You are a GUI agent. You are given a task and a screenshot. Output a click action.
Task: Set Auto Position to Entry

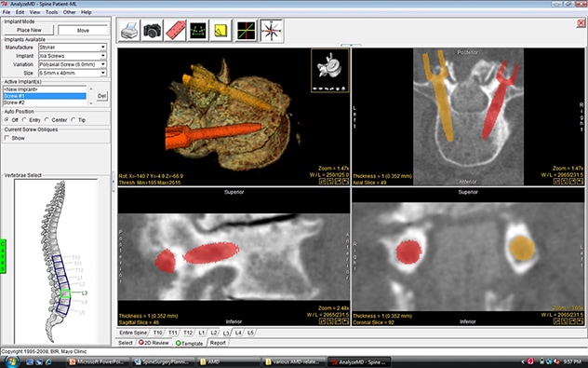tap(31, 120)
